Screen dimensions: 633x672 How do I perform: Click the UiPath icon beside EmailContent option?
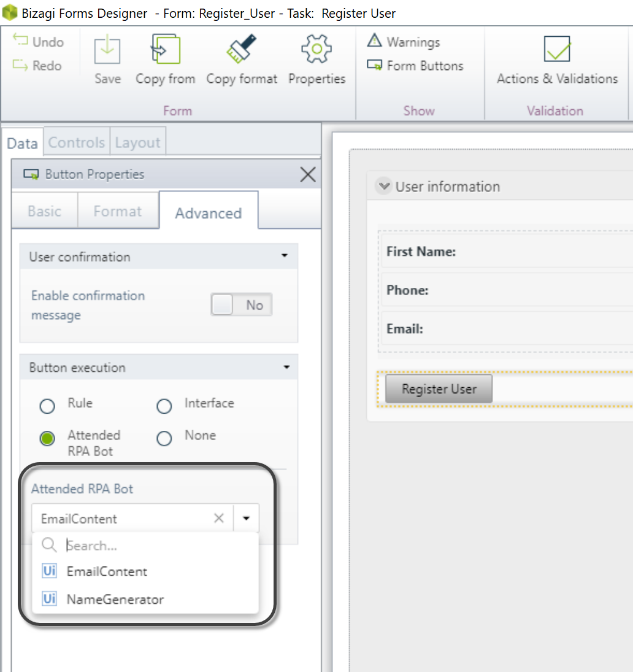point(49,571)
